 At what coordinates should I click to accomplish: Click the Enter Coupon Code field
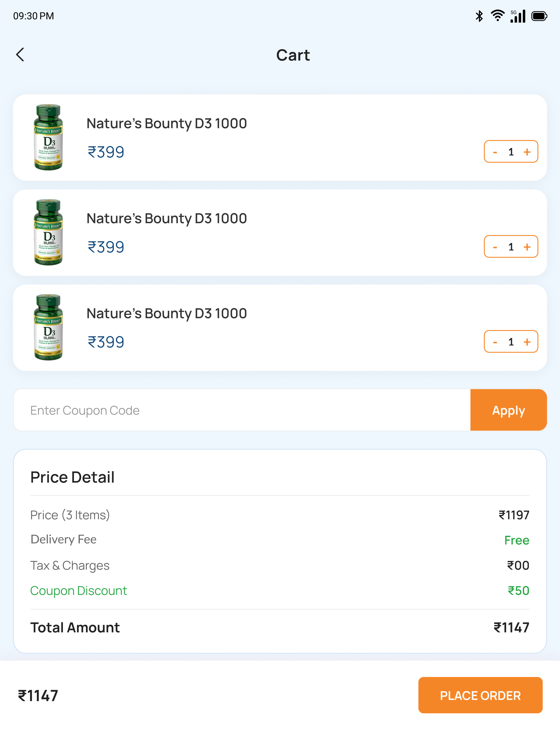tap(242, 410)
